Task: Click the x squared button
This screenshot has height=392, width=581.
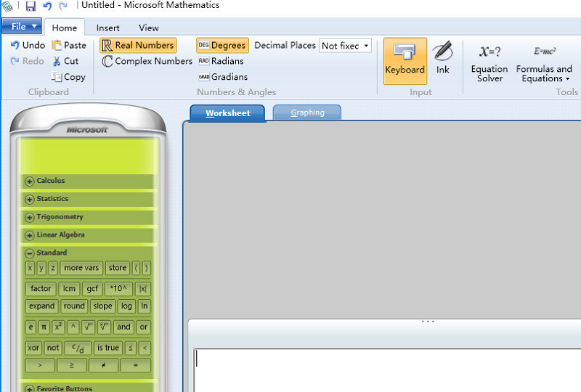Action: coord(58,327)
